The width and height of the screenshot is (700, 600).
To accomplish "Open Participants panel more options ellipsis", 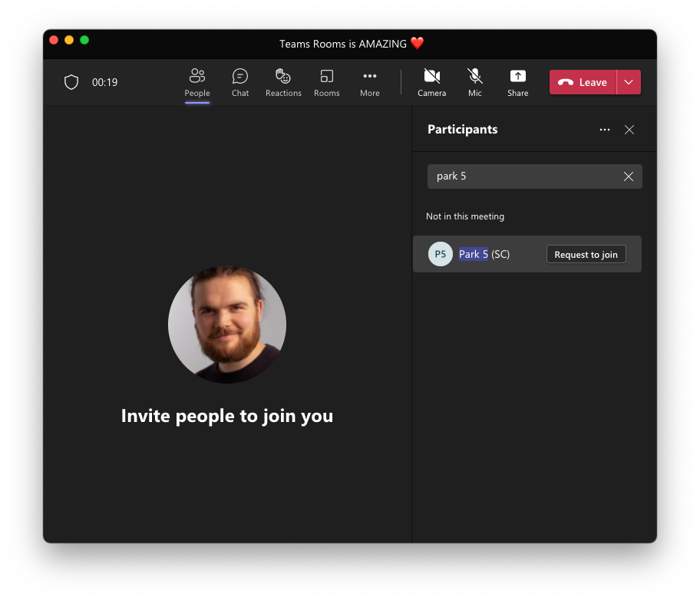I will [x=605, y=130].
